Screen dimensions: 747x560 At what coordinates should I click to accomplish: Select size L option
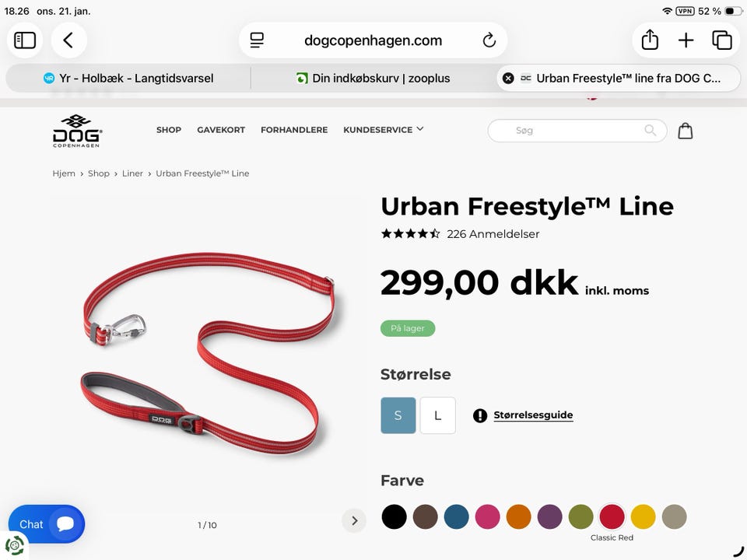[438, 415]
